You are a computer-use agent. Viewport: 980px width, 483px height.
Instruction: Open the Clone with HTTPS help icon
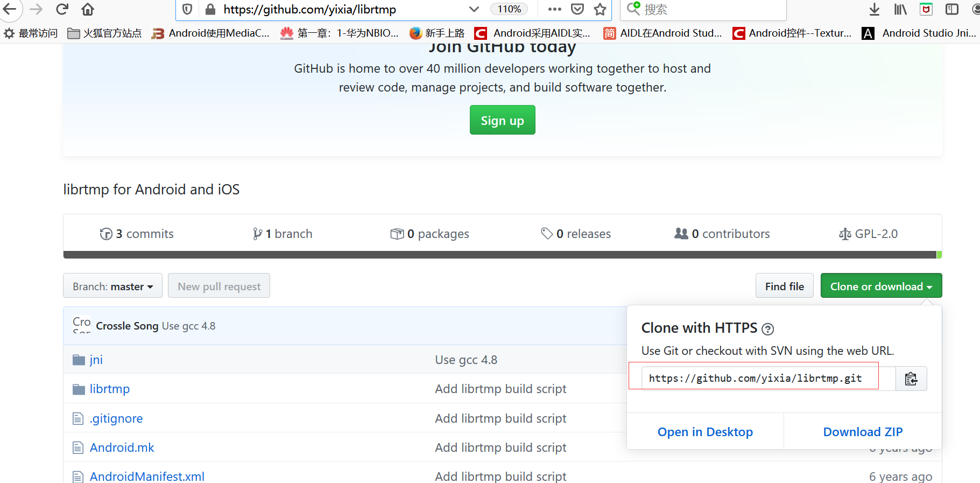[767, 329]
